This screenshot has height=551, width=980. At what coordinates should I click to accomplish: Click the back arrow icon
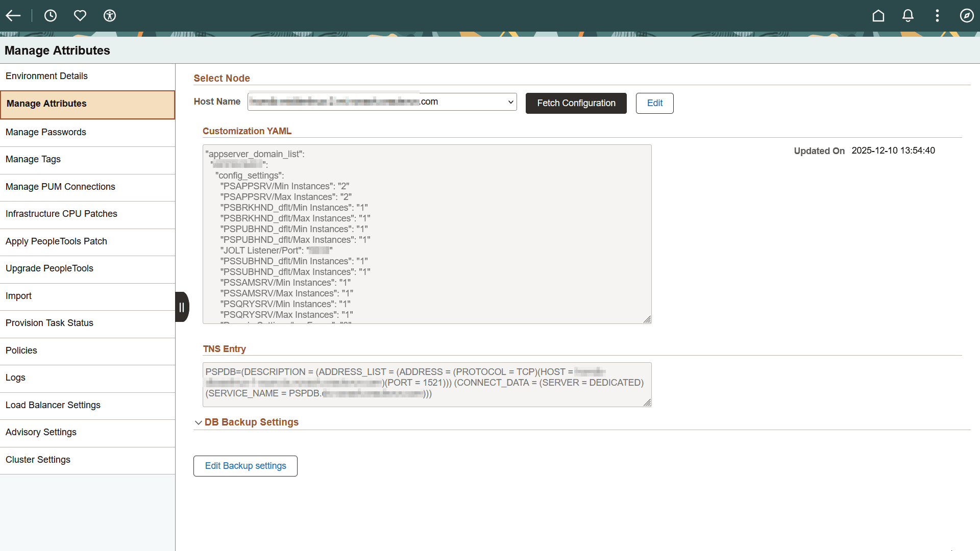(13, 15)
